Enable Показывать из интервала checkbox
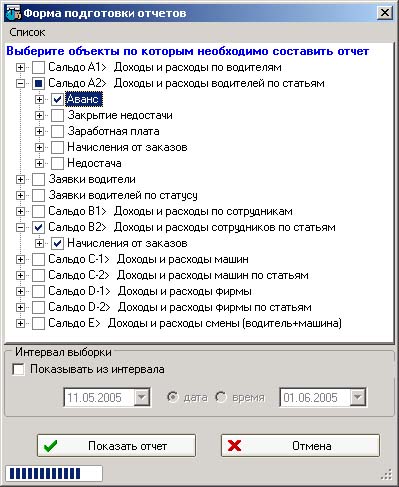The height and width of the screenshot is (487, 399). click(x=18, y=369)
